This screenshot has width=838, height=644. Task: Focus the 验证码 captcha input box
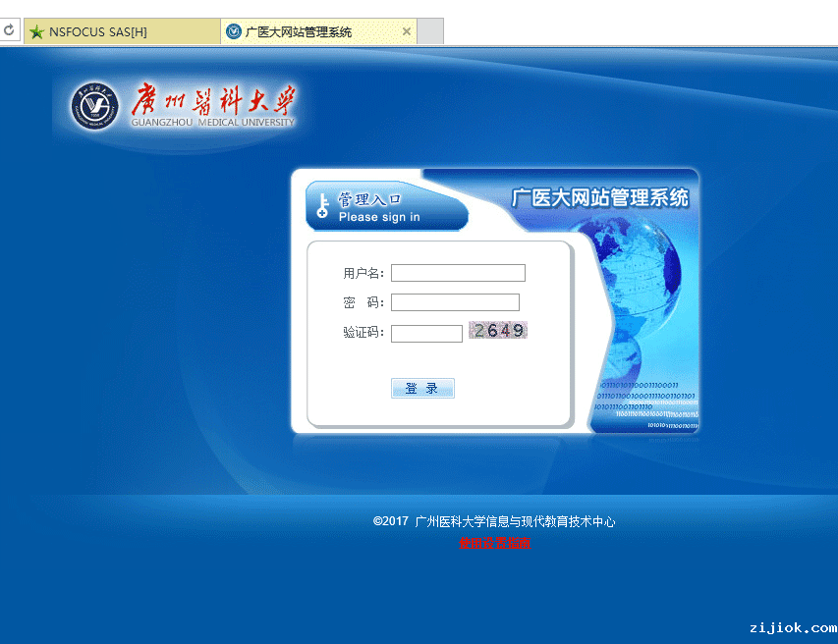[426, 334]
